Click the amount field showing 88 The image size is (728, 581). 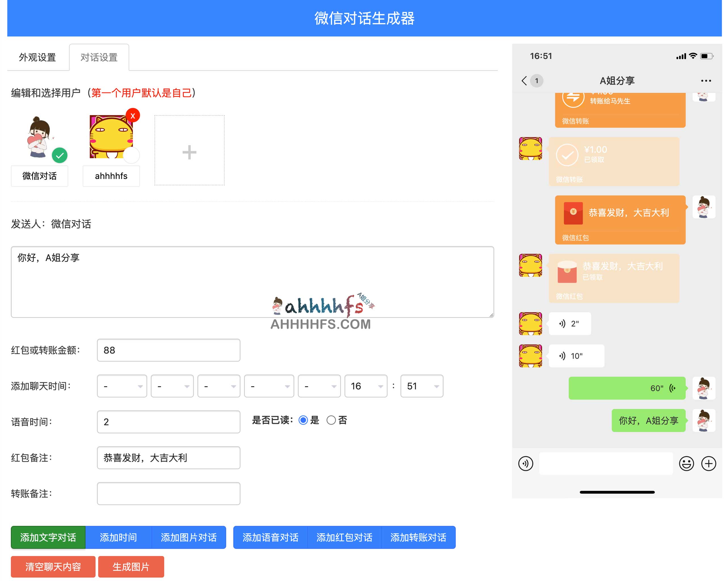click(168, 350)
